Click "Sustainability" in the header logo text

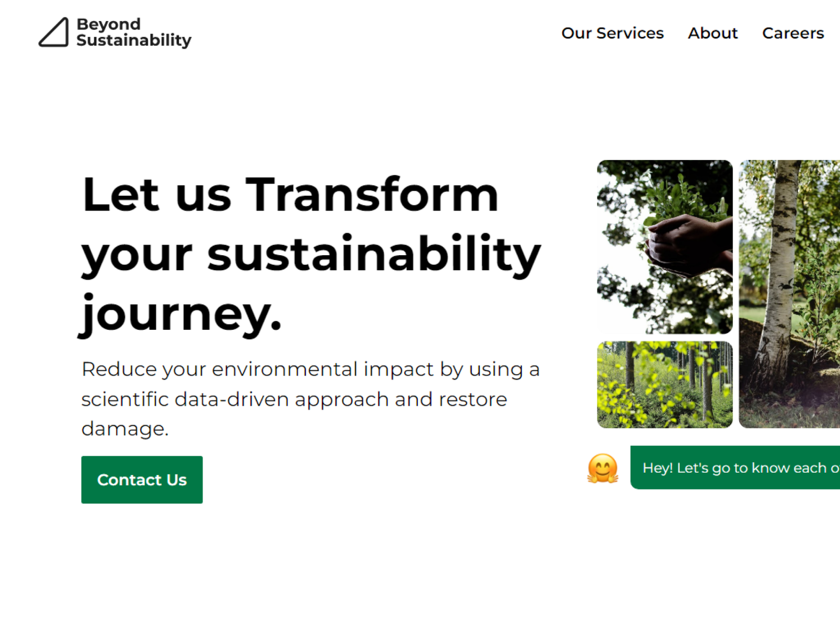[x=134, y=40]
